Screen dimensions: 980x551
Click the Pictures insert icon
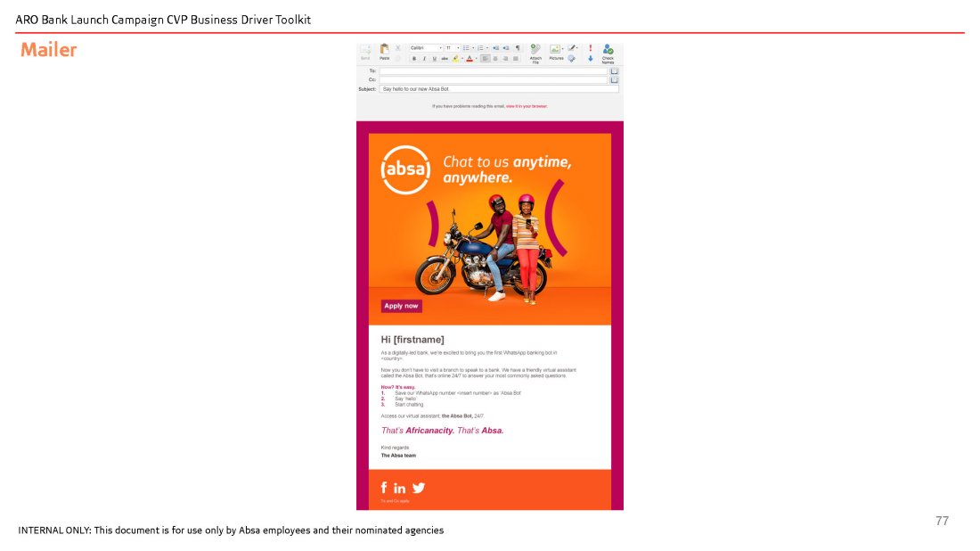(x=555, y=49)
